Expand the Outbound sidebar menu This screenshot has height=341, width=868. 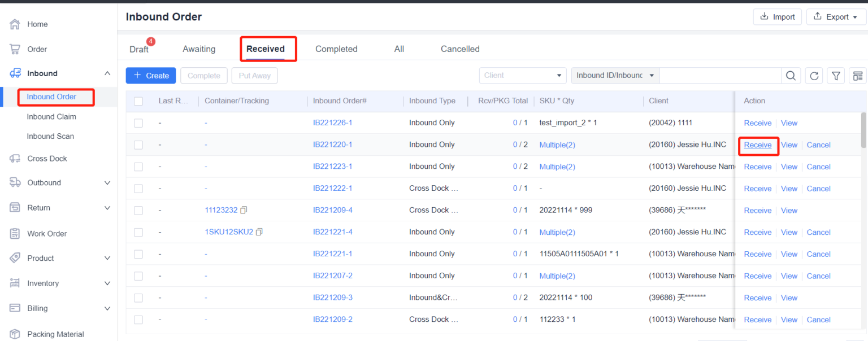[45, 182]
